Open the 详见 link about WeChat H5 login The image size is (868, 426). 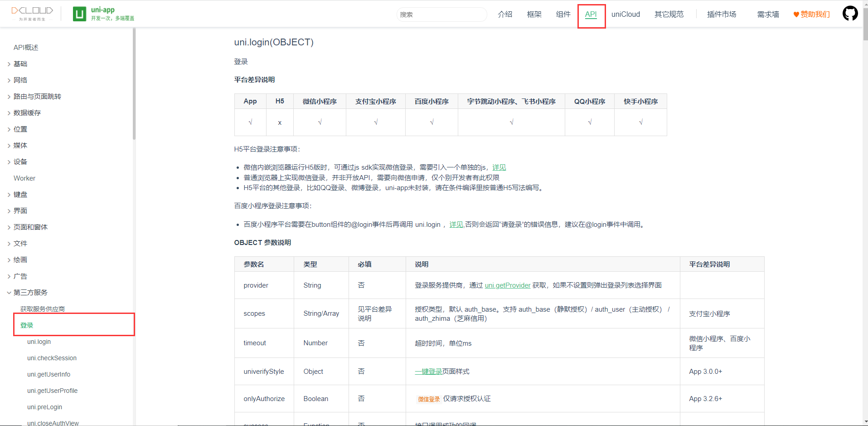pos(499,167)
